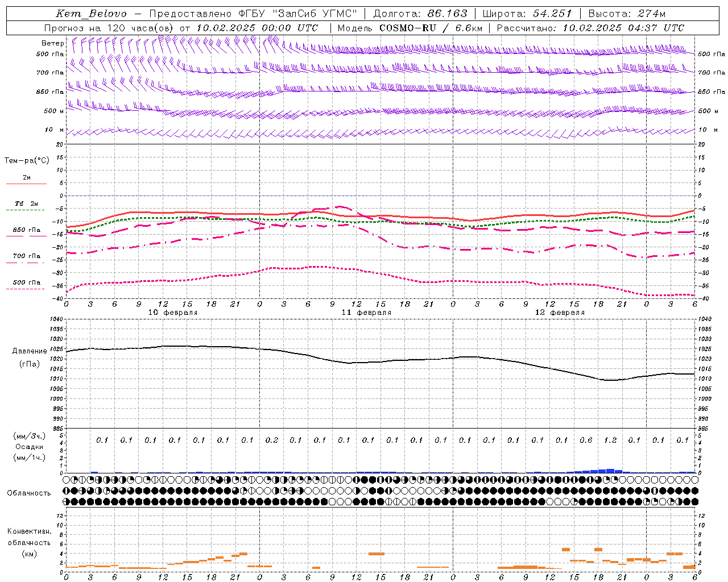728x582 pixels.
Task: Click the 985 pressure tick on the right axis
Action: (x=704, y=429)
